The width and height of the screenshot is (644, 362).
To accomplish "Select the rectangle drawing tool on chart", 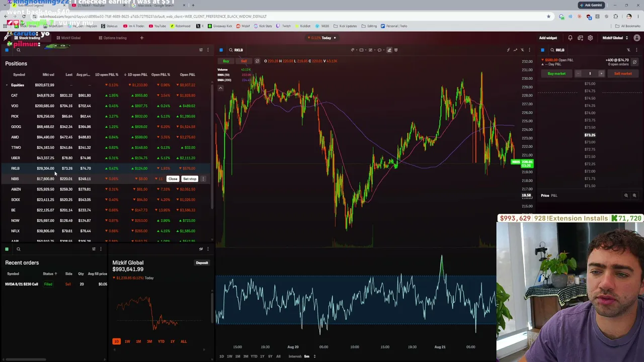I will (361, 50).
